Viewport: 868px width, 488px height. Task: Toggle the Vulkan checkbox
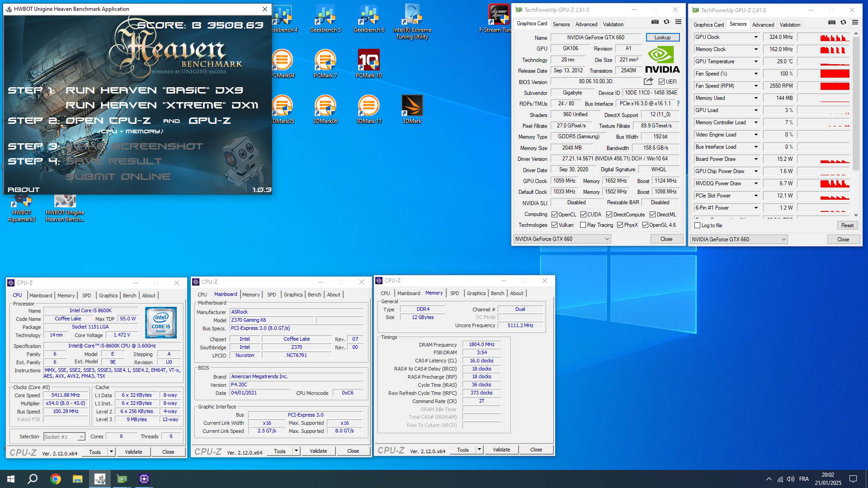tap(555, 225)
